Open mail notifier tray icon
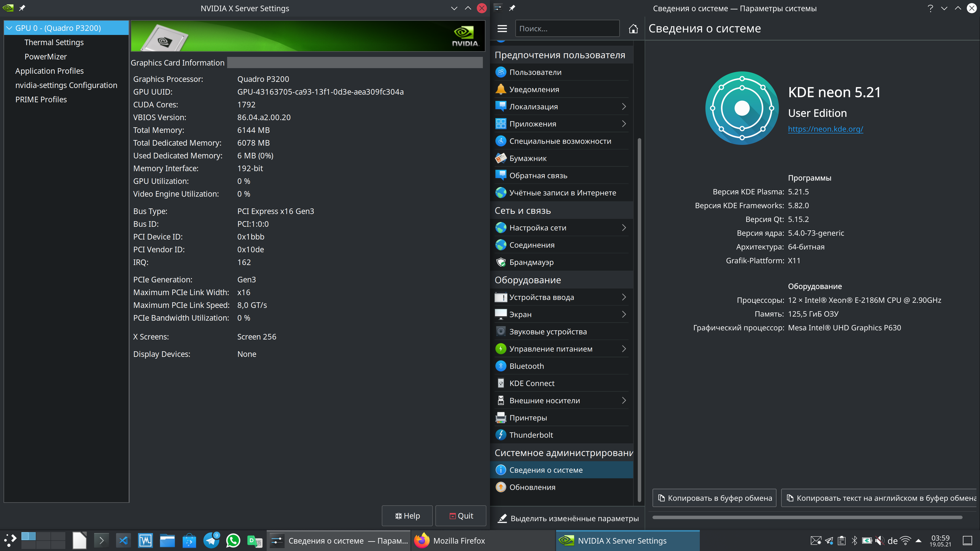980x551 pixels. coord(816,540)
